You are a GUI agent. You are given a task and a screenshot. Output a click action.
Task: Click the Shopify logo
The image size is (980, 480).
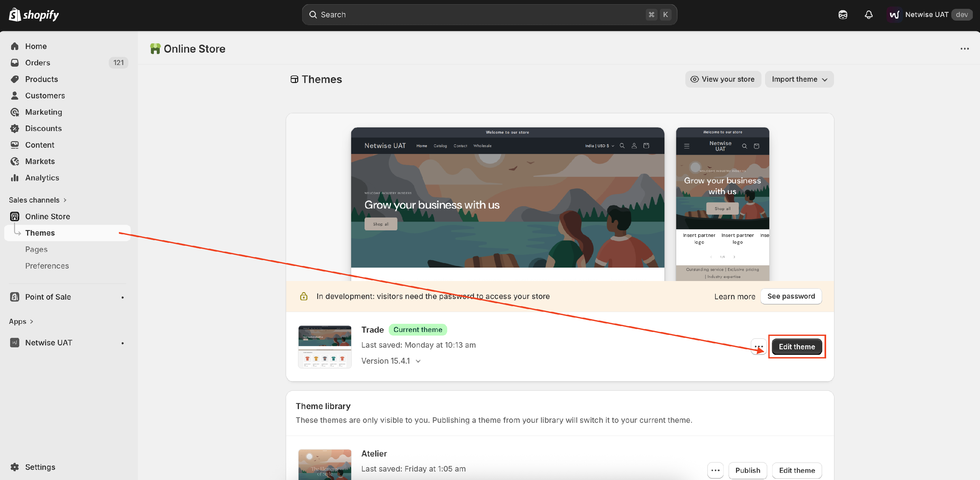click(33, 15)
